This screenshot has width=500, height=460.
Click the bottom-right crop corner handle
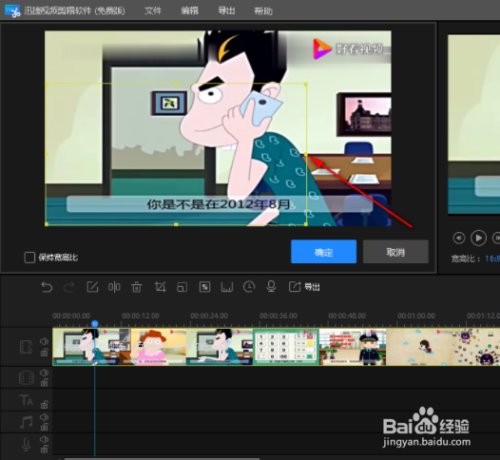point(306,224)
